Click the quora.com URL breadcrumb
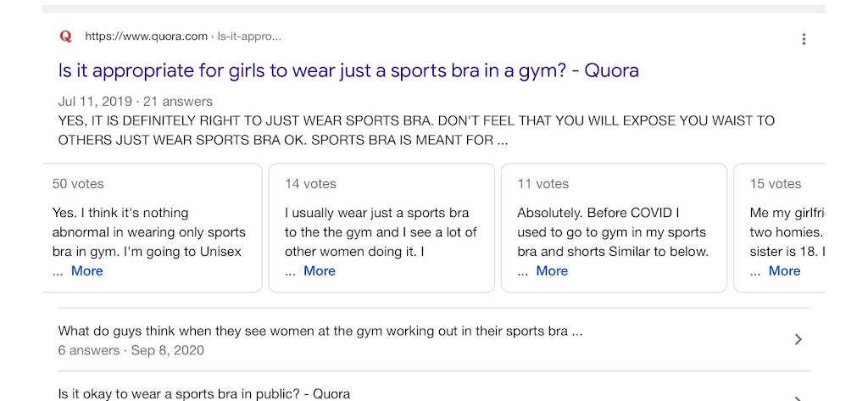Viewport: 868px width, 401px height. click(146, 36)
